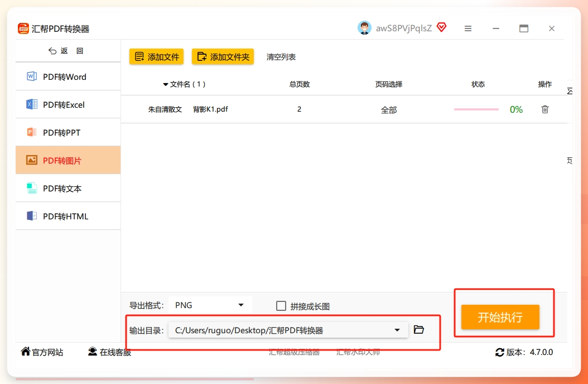
Task: Open the 导出格式 PNG dropdown
Action: click(210, 305)
